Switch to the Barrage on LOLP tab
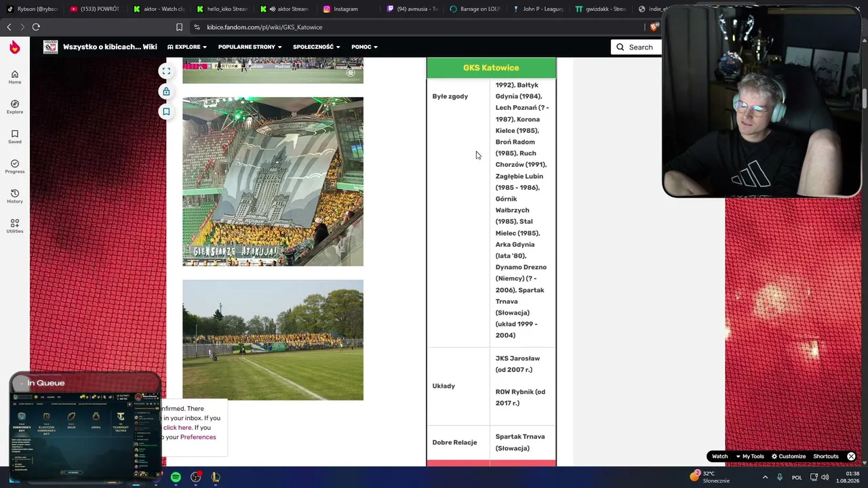868x488 pixels. (475, 9)
